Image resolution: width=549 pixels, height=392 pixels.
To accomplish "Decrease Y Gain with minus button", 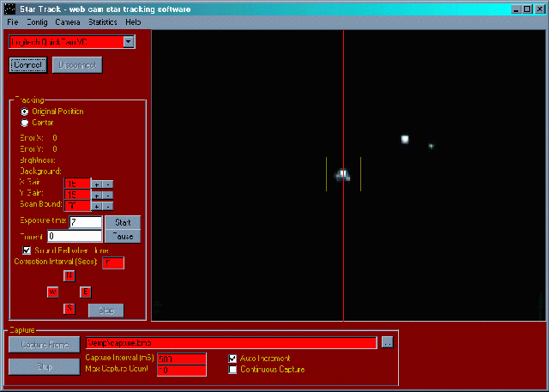I will click(x=108, y=194).
